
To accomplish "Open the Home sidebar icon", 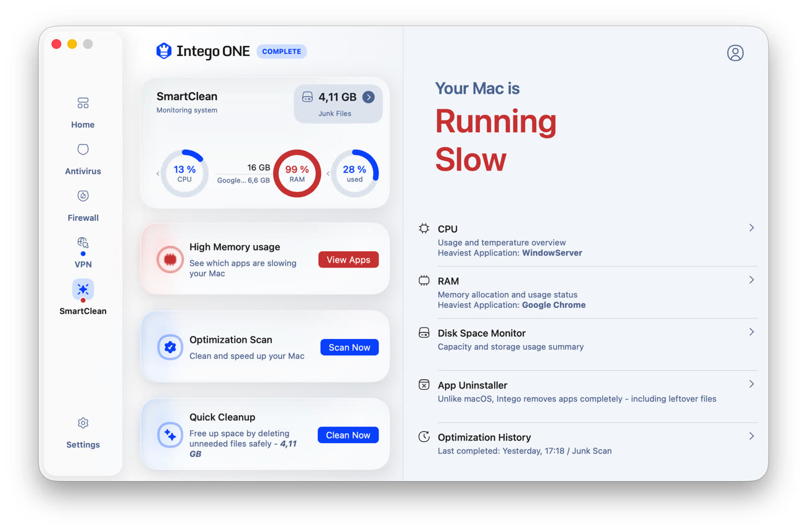I will pyautogui.click(x=83, y=103).
